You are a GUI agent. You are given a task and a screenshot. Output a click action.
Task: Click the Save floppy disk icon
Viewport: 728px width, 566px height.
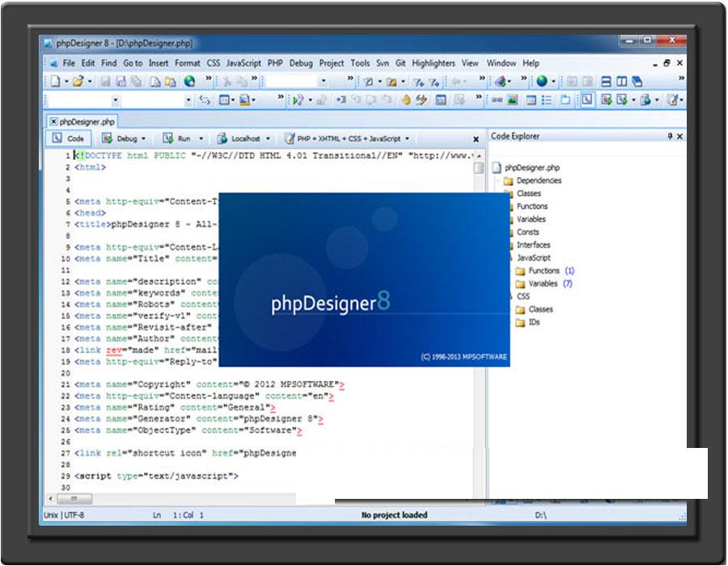tap(105, 82)
